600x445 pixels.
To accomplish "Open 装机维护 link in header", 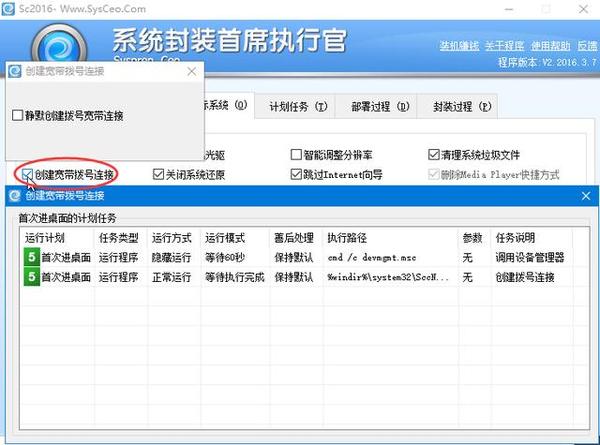I will (x=459, y=46).
